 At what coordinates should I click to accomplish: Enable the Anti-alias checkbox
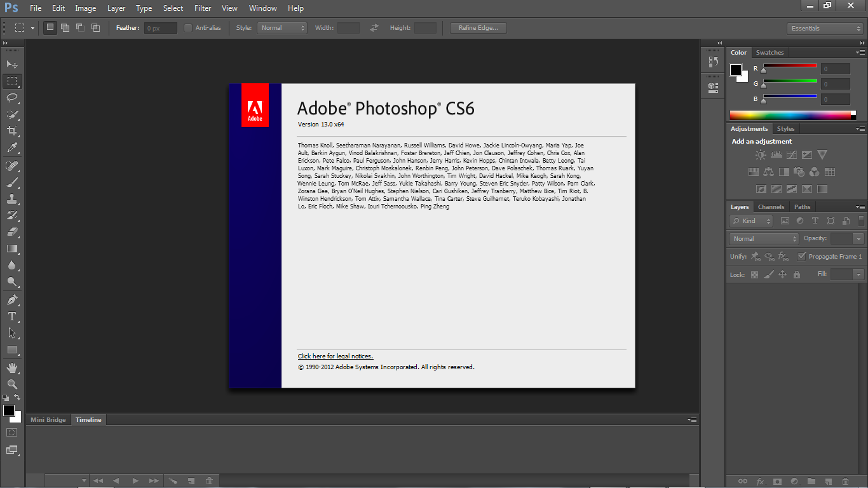click(x=188, y=28)
